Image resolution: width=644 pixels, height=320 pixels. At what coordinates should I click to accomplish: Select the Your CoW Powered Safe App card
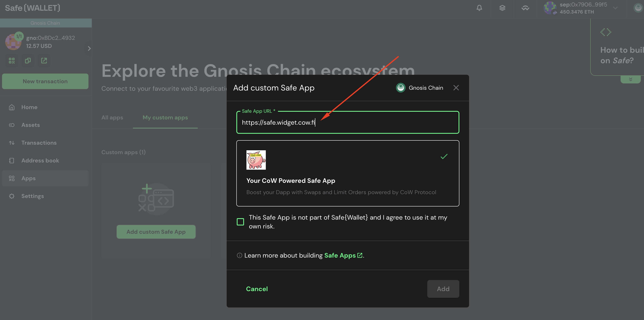tap(347, 174)
